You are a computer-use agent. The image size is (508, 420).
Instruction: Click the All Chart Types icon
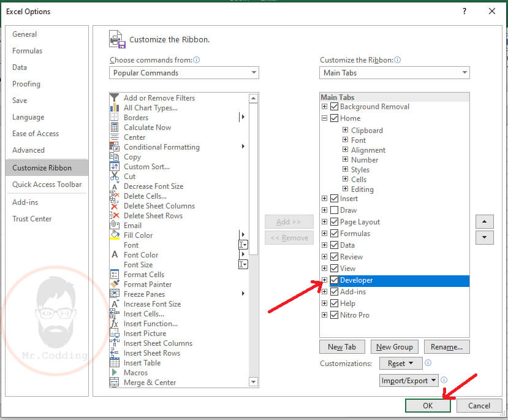tap(115, 107)
